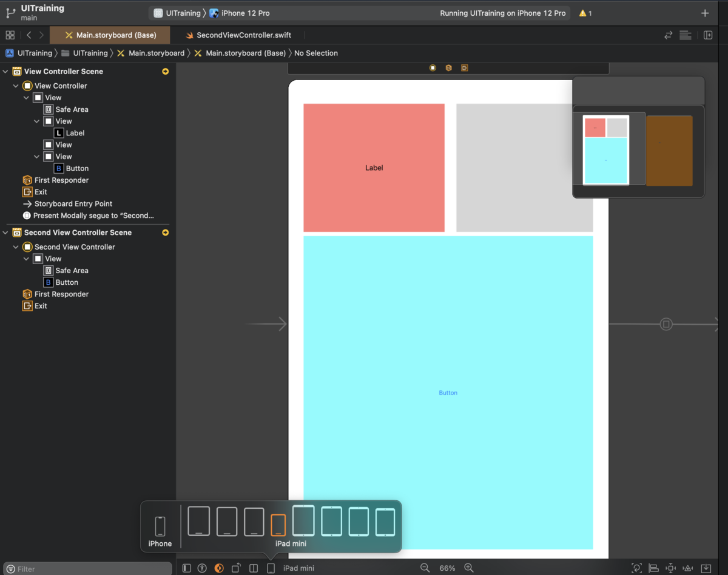This screenshot has width=728, height=575.
Task: Click the Update Frames icon
Action: [x=636, y=568]
